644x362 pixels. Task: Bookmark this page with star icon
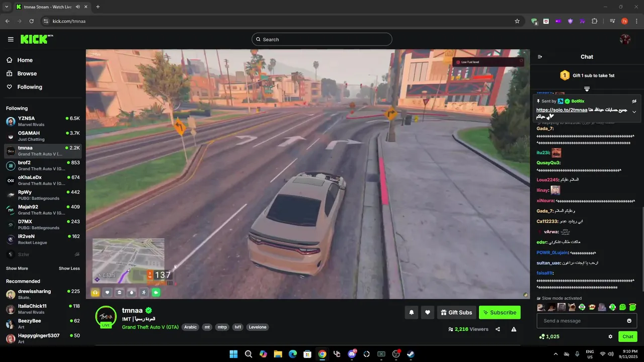pos(517,21)
